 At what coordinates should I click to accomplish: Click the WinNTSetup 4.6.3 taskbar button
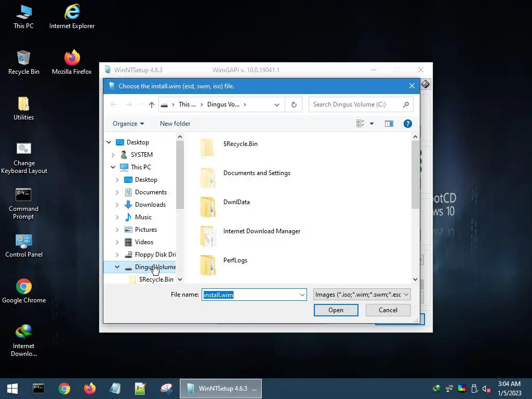[220, 389]
